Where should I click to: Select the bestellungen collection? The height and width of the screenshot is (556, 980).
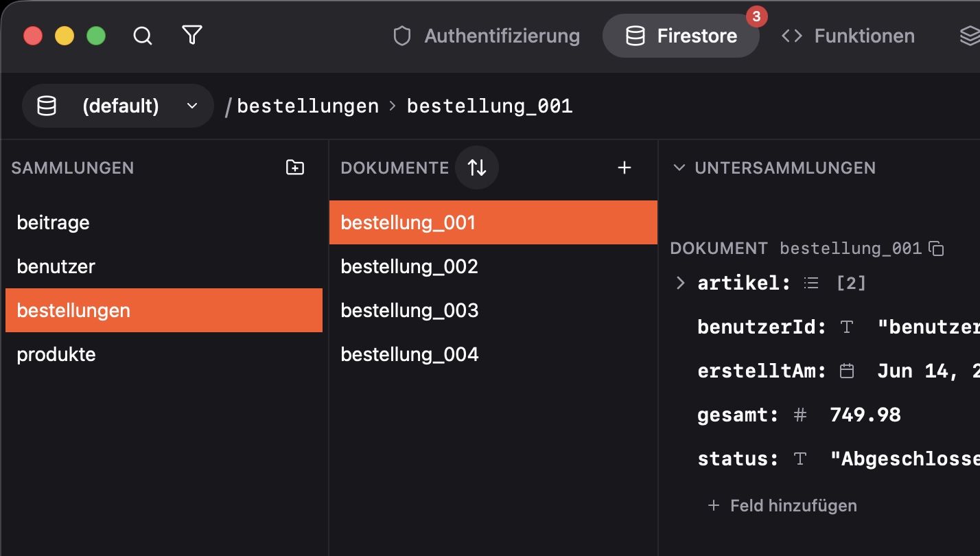(164, 310)
